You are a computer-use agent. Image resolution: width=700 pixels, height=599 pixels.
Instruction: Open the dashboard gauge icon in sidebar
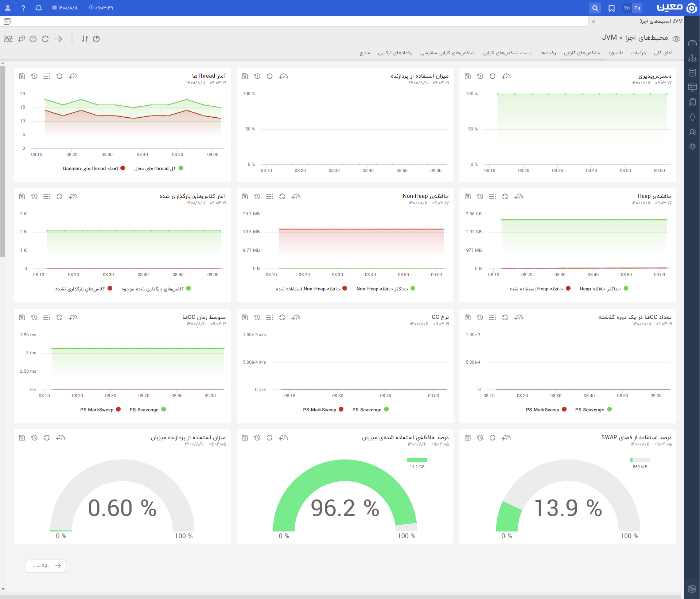point(692,43)
